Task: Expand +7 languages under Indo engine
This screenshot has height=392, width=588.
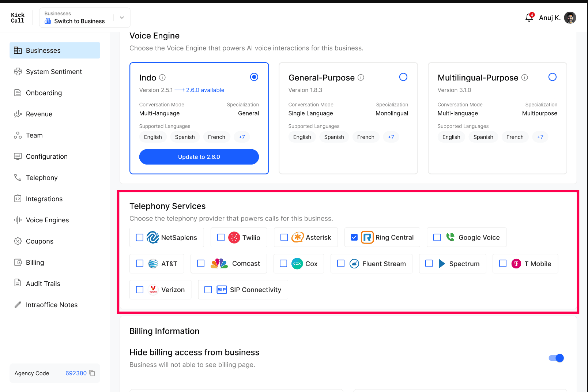Action: coord(242,137)
